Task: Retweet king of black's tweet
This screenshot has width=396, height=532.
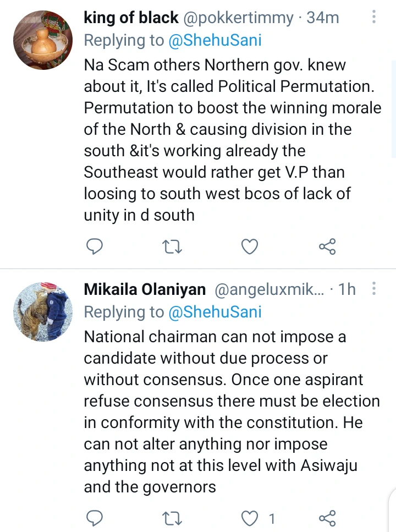Action: [x=173, y=248]
